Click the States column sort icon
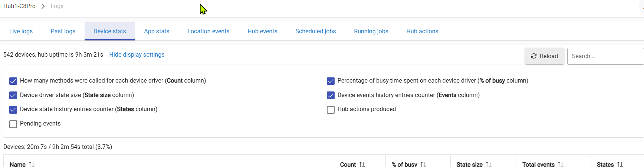 tap(620, 164)
